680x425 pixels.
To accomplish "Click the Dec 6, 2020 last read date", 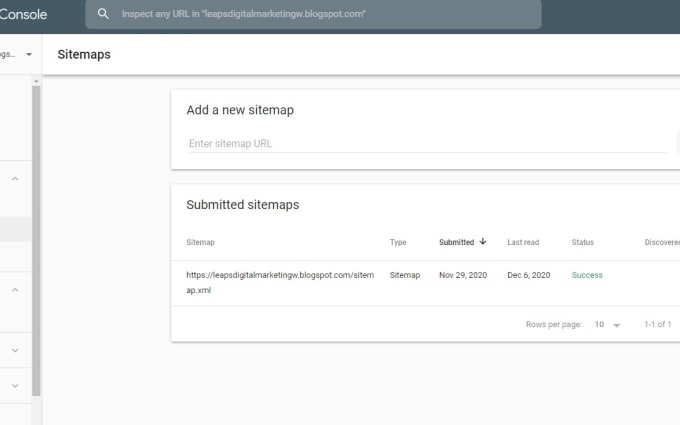I will tap(529, 275).
